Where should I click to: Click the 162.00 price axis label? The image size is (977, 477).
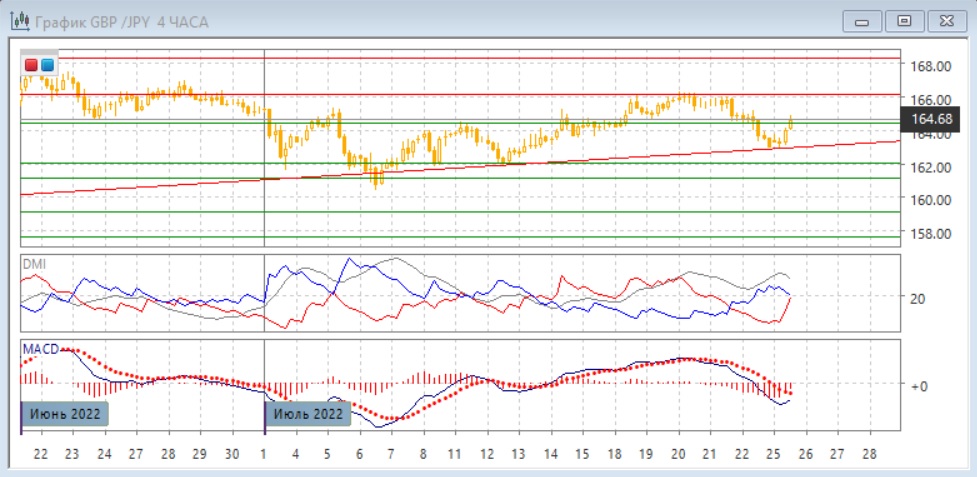pyautogui.click(x=928, y=167)
